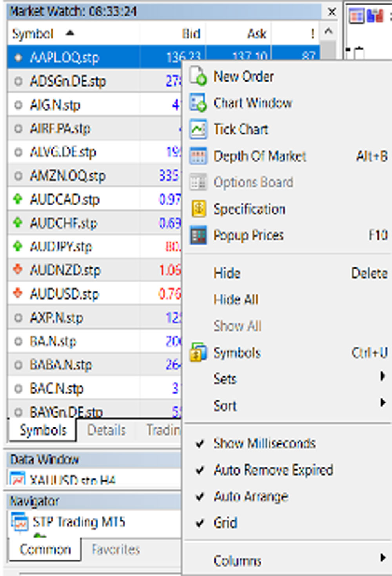Click the Depth Of Market icon
392x576 pixels.
198,156
